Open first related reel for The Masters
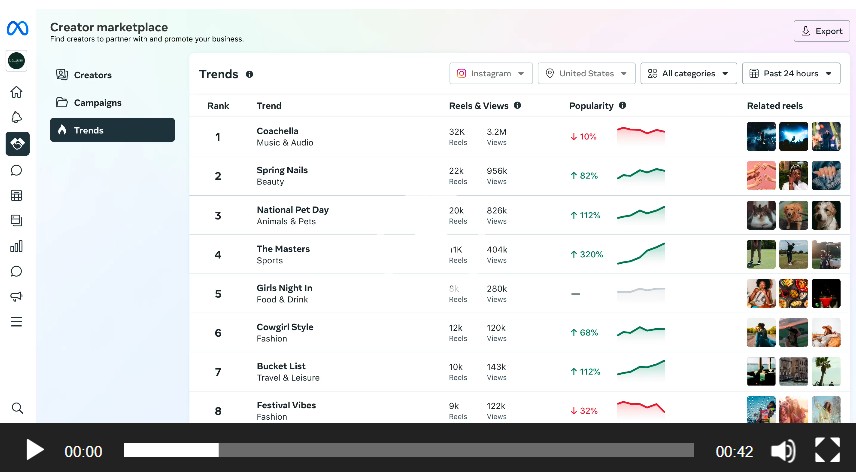 [x=761, y=254]
